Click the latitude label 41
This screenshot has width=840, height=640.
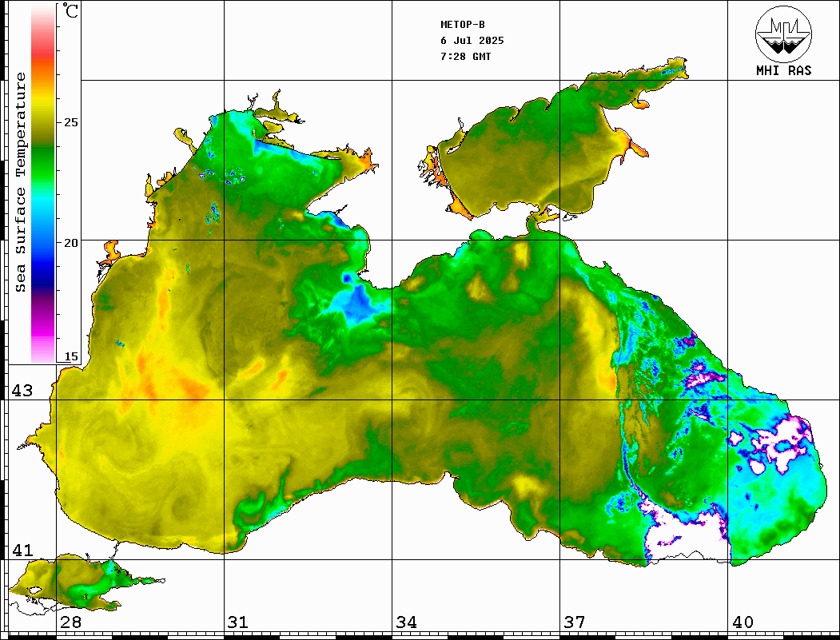pyautogui.click(x=22, y=550)
